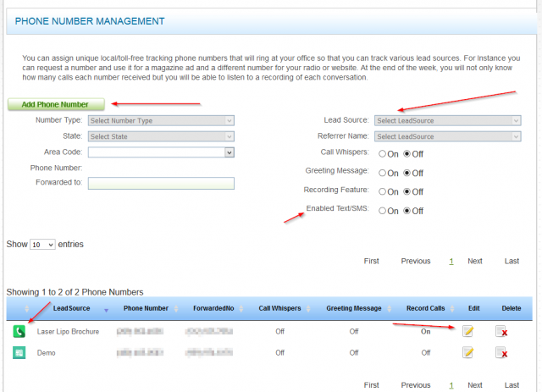Sort using the first column arrows
The image size is (542, 392).
coord(26,308)
